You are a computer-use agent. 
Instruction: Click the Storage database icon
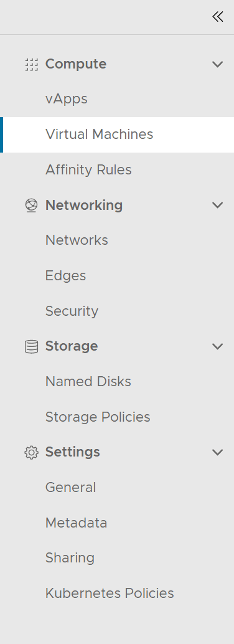pos(31,347)
